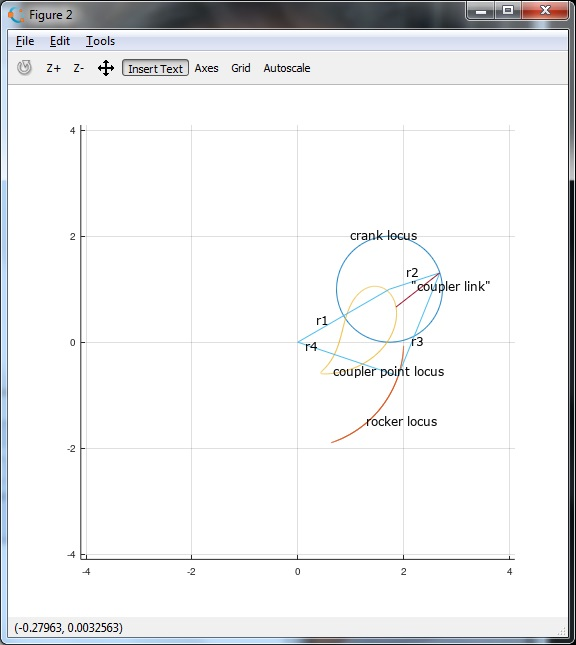Toggle the Grid display
The height and width of the screenshot is (645, 576).
[241, 68]
